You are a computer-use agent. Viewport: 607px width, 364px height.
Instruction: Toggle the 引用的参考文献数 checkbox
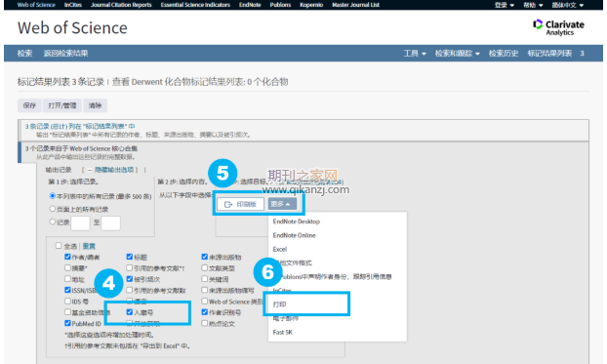(130, 290)
